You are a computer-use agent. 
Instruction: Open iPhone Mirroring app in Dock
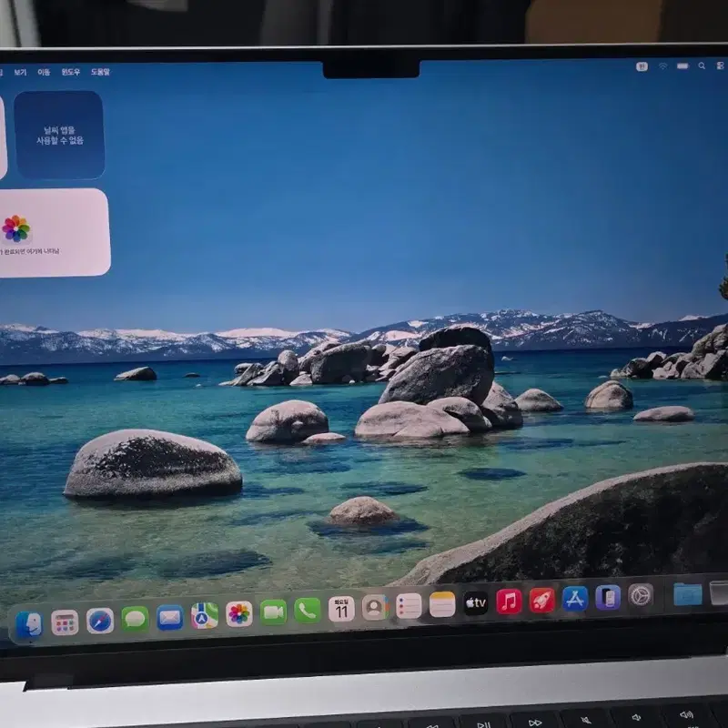point(608,597)
